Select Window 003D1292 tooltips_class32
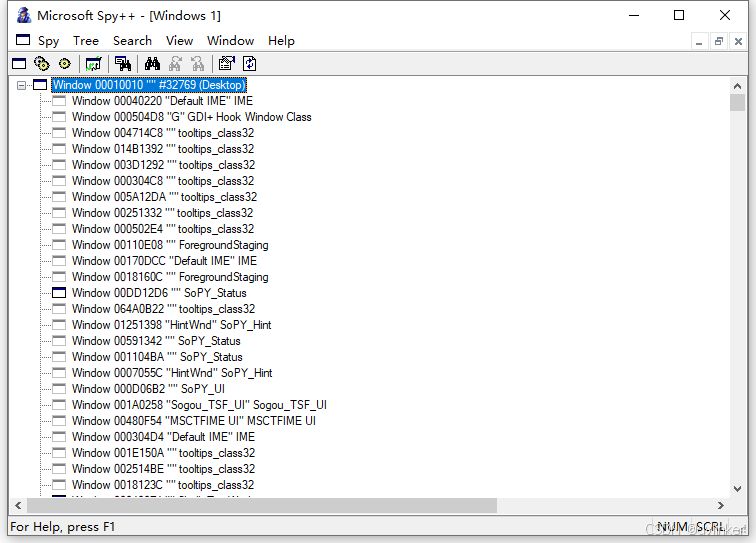Screen dimensions: 756x543 163,165
